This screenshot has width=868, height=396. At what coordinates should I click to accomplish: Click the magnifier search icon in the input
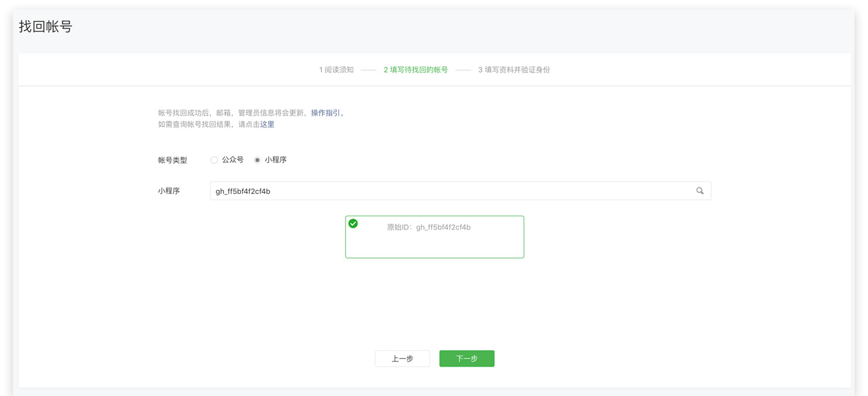(x=699, y=191)
